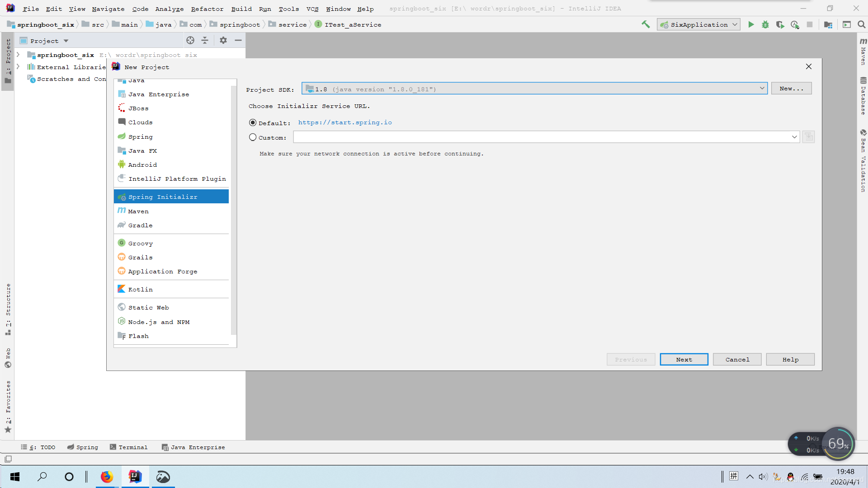Open the Windows Start menu
The image size is (868, 488).
pyautogui.click(x=14, y=477)
